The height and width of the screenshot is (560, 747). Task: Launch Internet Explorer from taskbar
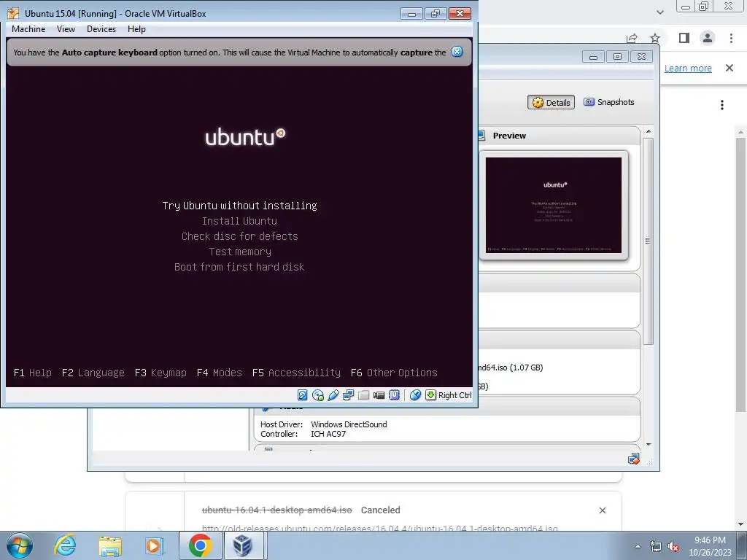pos(65,545)
